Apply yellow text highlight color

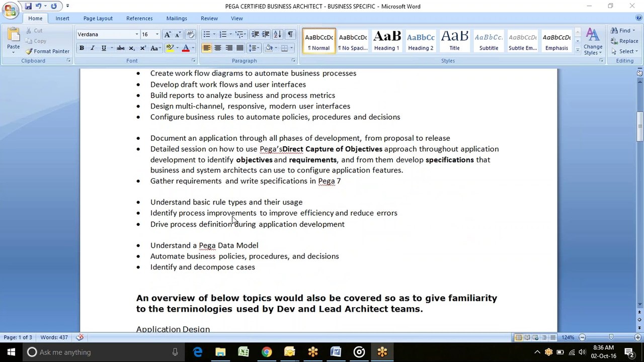[x=170, y=48]
